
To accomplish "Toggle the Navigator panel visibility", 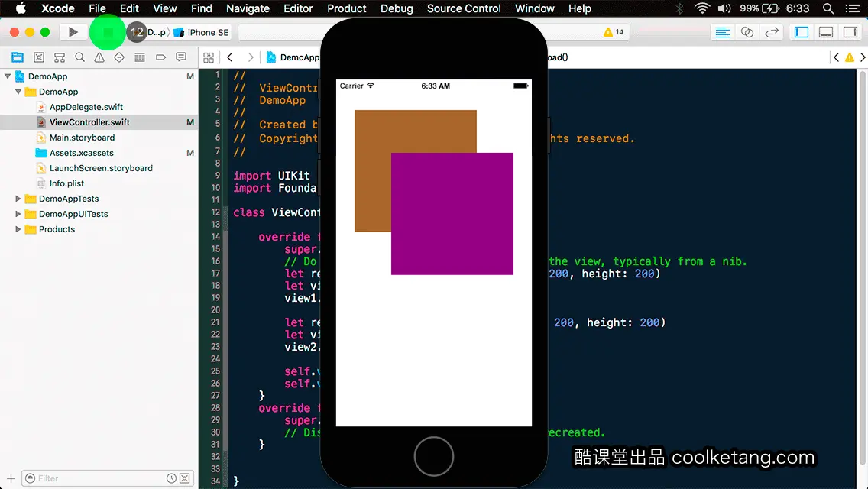I will point(802,32).
